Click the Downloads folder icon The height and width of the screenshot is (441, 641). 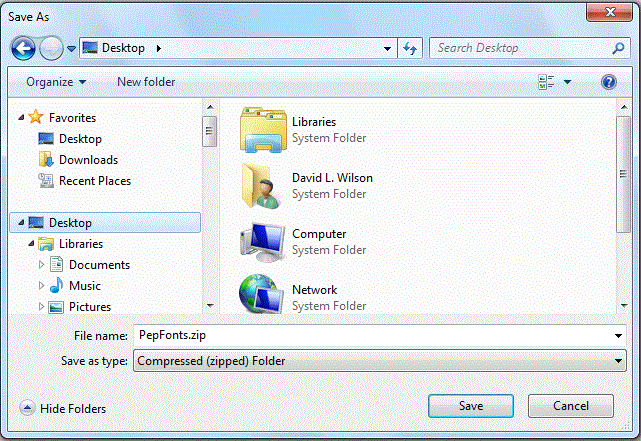(x=46, y=159)
